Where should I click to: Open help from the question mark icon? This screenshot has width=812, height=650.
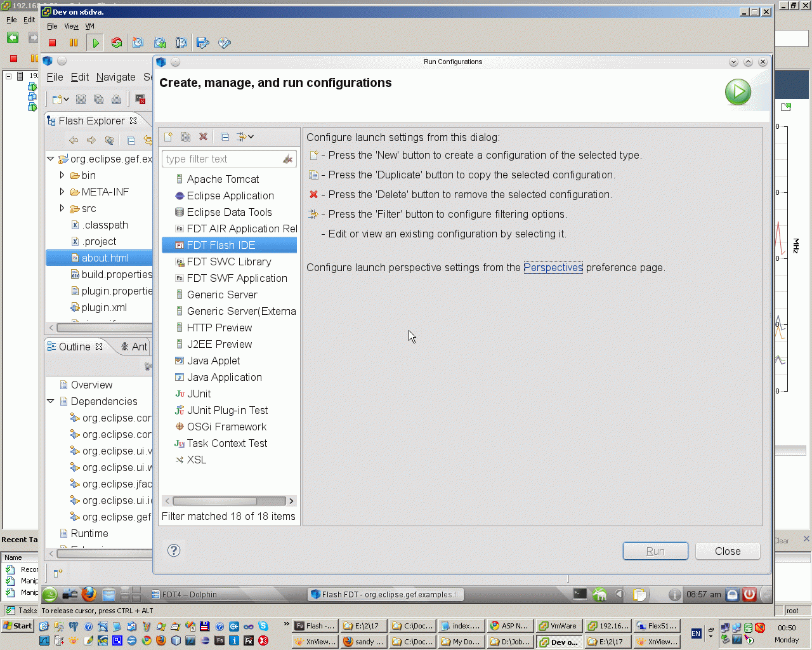pyautogui.click(x=174, y=550)
